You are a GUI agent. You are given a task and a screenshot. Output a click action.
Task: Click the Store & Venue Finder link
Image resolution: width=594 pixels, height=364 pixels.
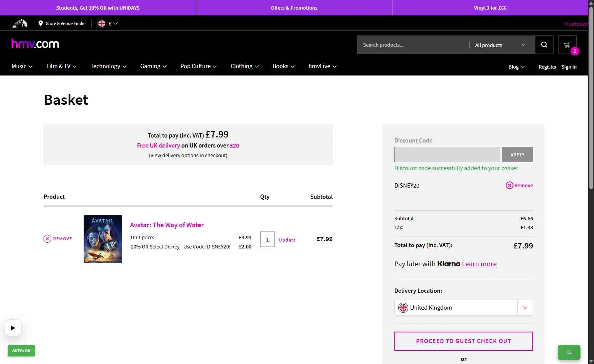66,23
